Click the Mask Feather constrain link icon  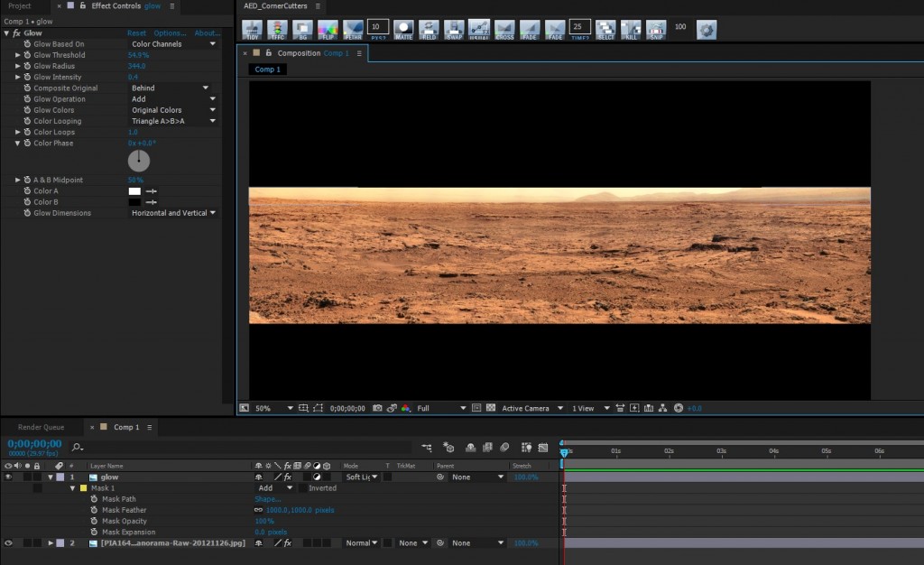(x=259, y=510)
